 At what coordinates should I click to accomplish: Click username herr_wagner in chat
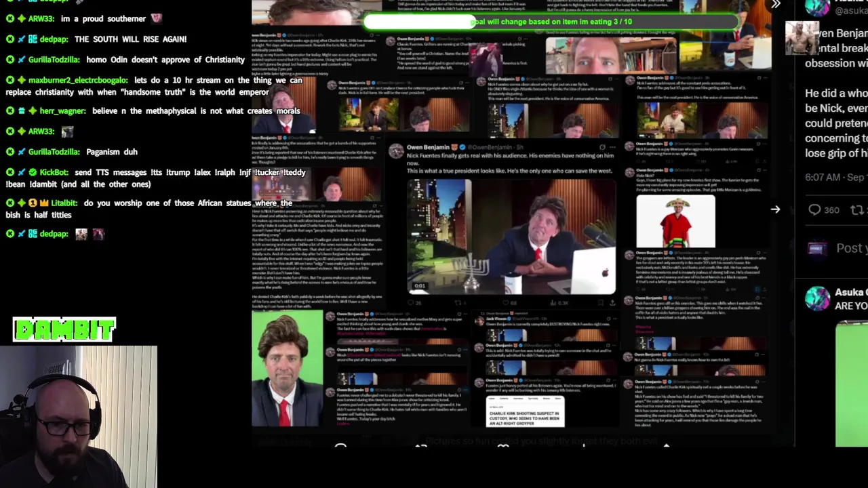pyautogui.click(x=62, y=111)
